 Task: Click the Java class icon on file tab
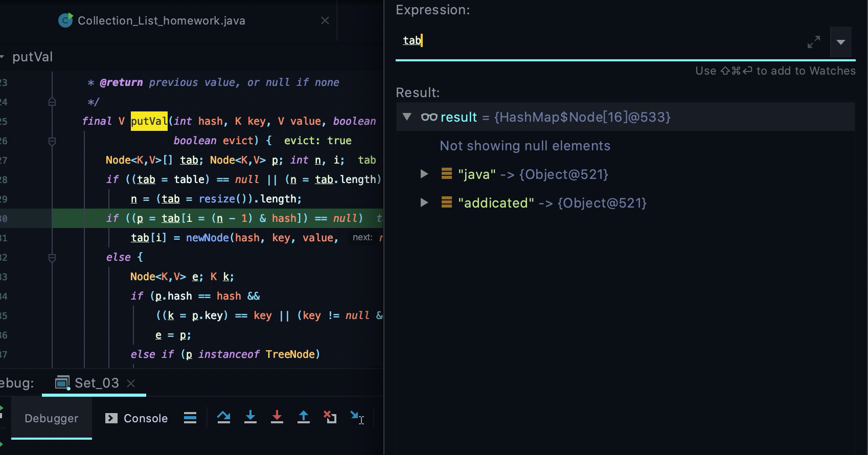click(x=65, y=20)
